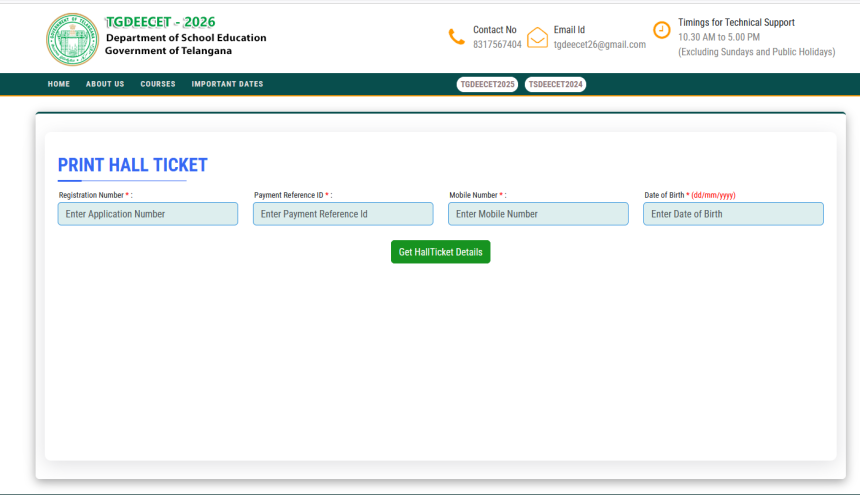Viewport: 860px width, 495px height.
Task: Go to the TSDEECET2024 link
Action: click(x=555, y=84)
